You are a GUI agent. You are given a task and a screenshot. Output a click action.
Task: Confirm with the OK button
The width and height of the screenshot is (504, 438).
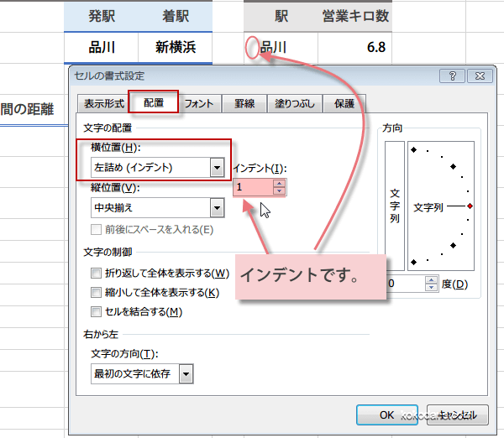click(387, 415)
